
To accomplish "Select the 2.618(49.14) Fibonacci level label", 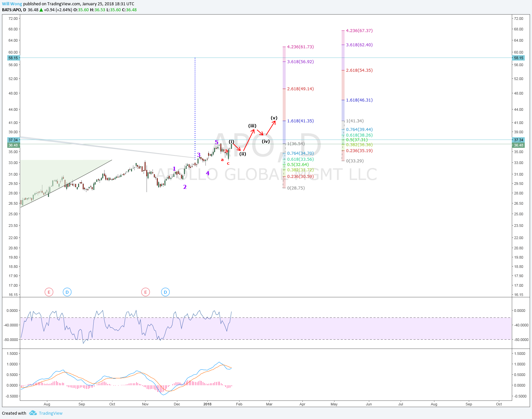I will tap(300, 89).
